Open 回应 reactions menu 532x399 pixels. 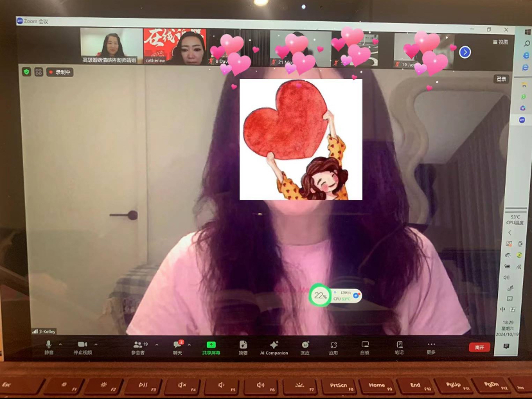pyautogui.click(x=305, y=348)
